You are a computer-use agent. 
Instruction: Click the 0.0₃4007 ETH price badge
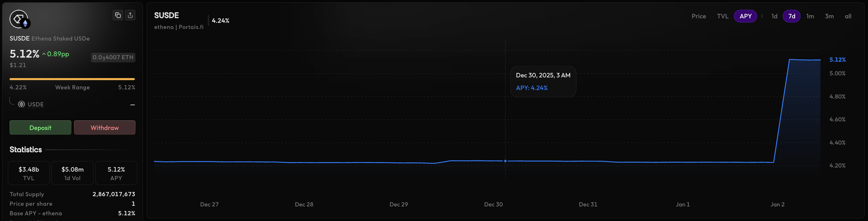tap(113, 57)
